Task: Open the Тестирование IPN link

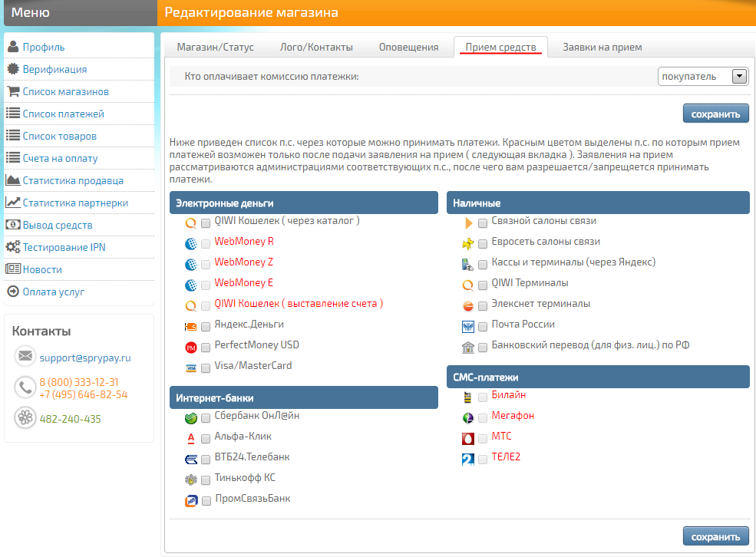Action: [64, 247]
